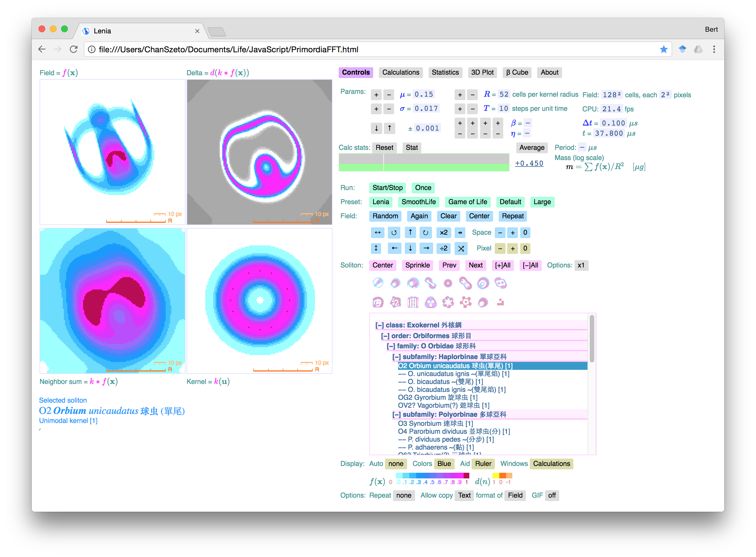Viewport: 756px width, 557px height.
Task: Collapse the class Exokernel tree node
Action: pos(379,325)
